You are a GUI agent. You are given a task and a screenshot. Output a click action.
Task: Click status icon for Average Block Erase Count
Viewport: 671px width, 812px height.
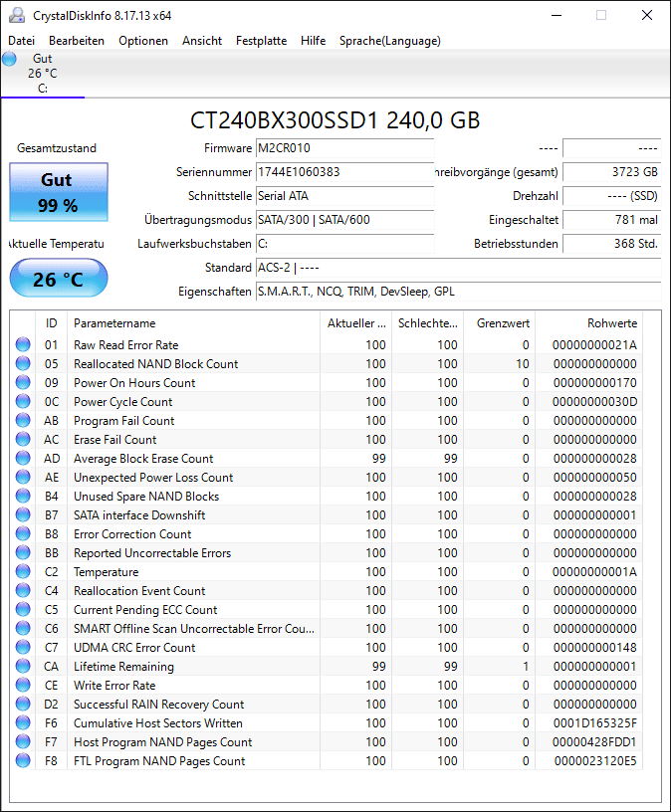click(x=23, y=458)
